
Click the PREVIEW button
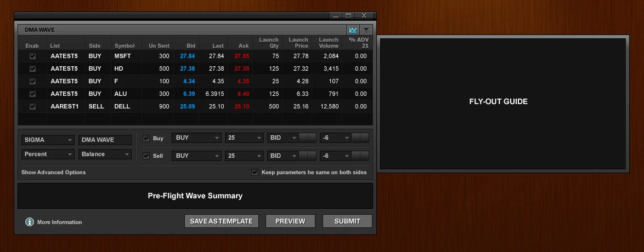click(x=290, y=221)
